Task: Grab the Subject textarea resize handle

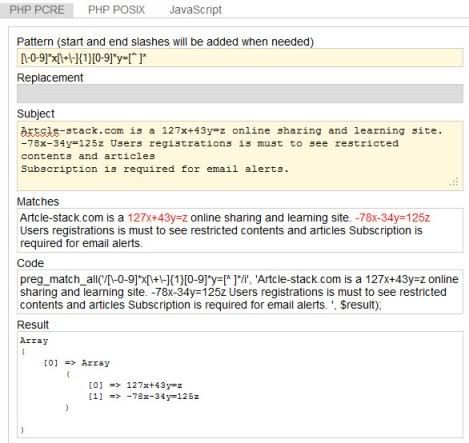Action: point(455,182)
